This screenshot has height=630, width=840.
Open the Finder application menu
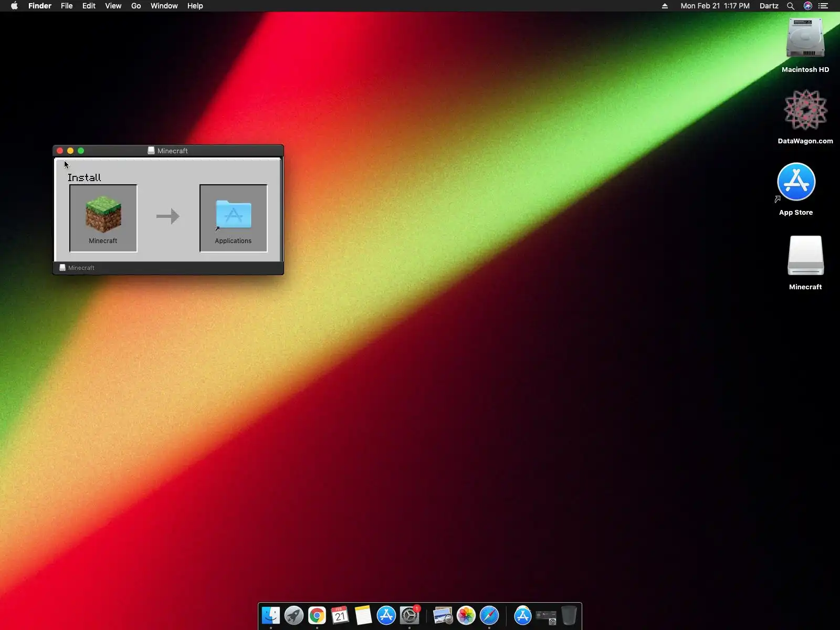pos(40,6)
